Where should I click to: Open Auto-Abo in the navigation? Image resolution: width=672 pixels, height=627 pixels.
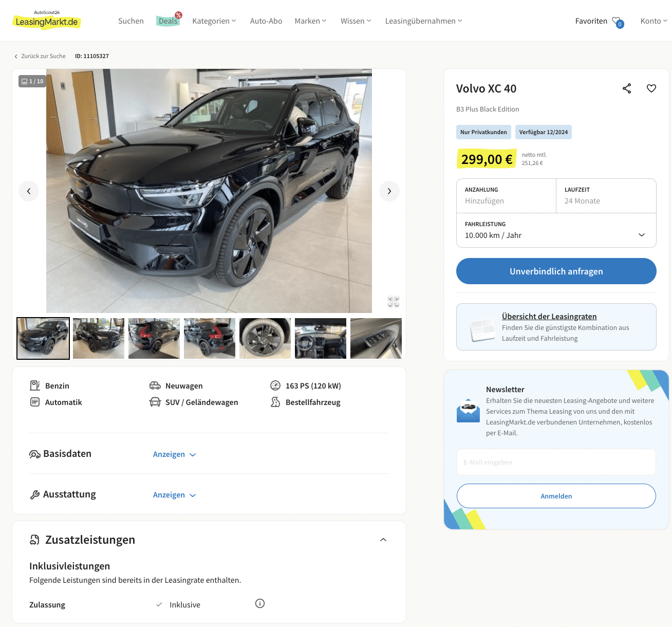[x=266, y=21]
